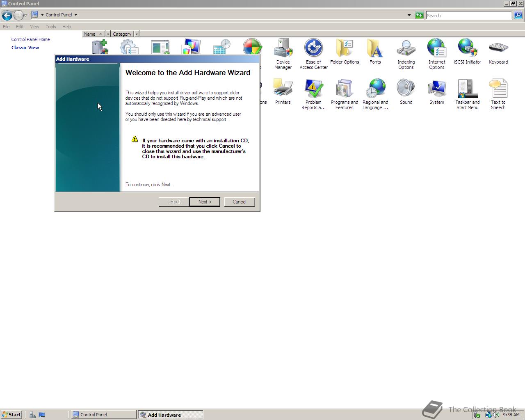This screenshot has height=420, width=525.
Task: Open the Printers icon
Action: click(283, 91)
